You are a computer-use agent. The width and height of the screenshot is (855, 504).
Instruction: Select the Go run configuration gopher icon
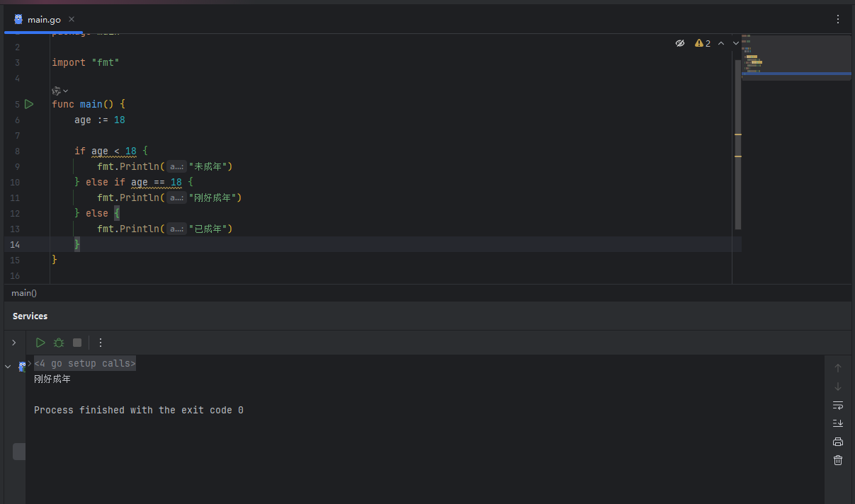tap(21, 367)
